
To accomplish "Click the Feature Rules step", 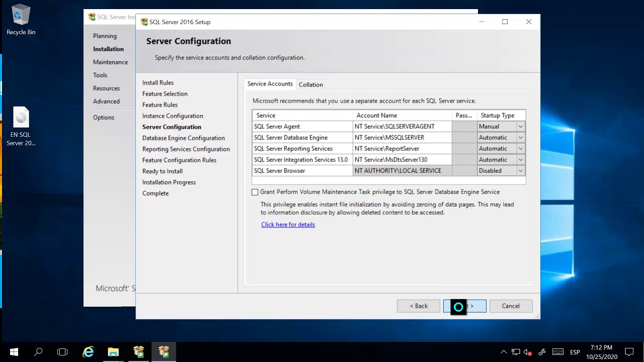I will point(159,105).
